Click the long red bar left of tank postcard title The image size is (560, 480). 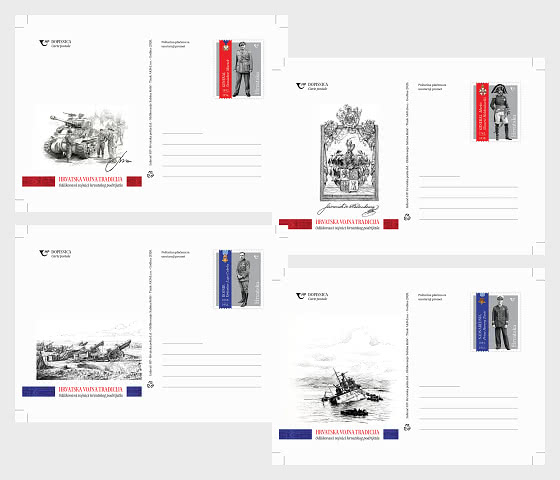click(39, 181)
